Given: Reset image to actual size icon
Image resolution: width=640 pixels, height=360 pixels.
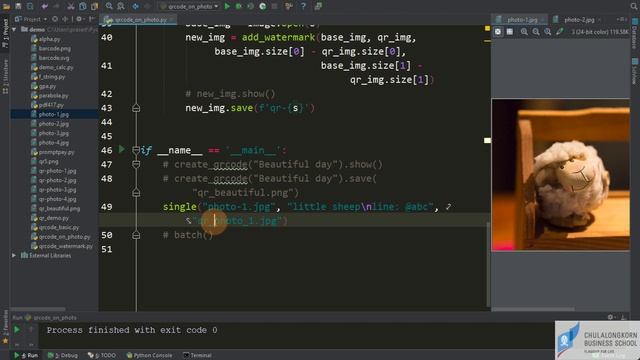Looking at the screenshot, I should [548, 31].
